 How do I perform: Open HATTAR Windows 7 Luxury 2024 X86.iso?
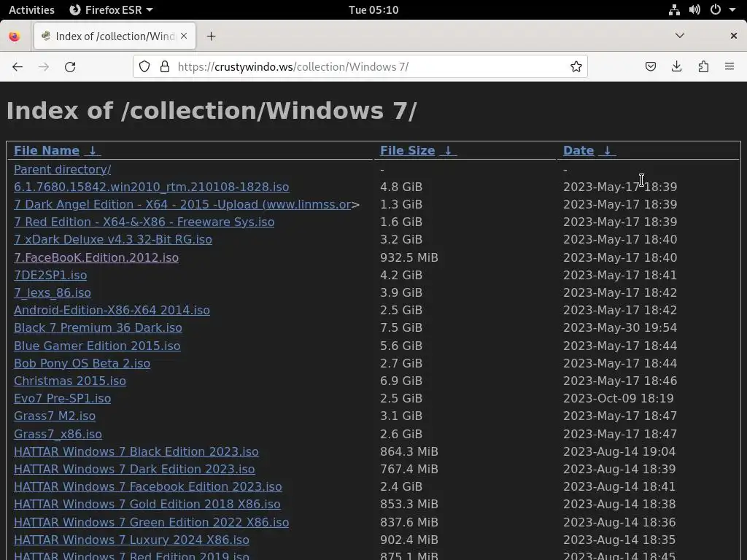[x=131, y=540]
